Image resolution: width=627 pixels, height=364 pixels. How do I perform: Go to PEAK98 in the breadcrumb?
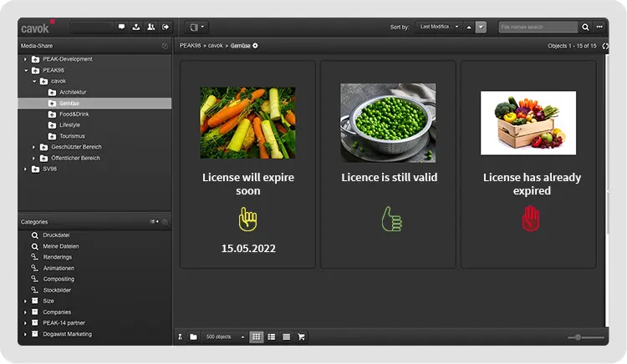coord(190,45)
